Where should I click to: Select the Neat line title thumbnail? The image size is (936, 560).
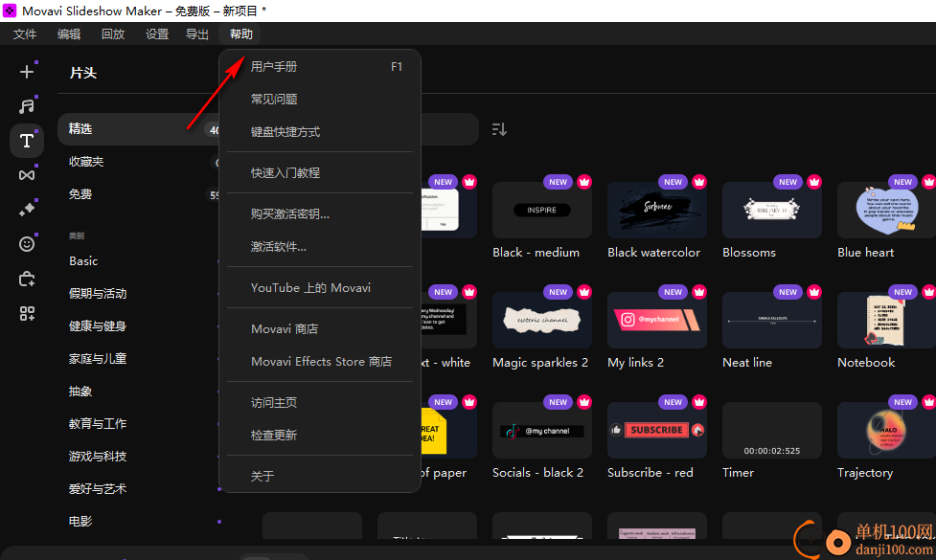click(772, 321)
